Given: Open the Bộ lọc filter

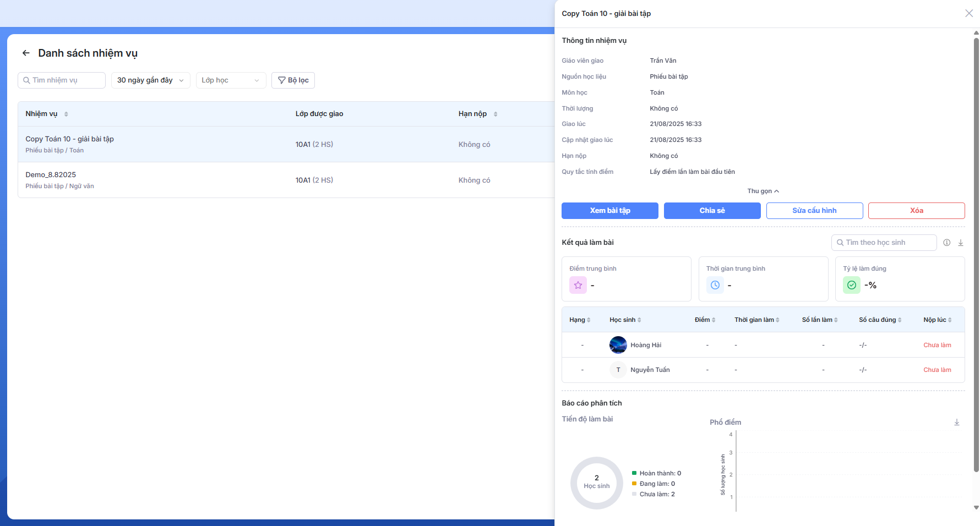Looking at the screenshot, I should 293,80.
